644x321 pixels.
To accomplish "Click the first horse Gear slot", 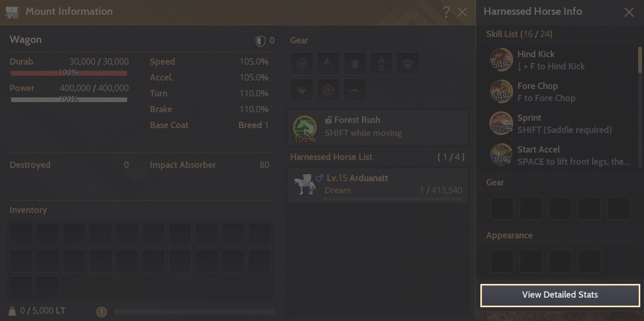I will pos(502,208).
